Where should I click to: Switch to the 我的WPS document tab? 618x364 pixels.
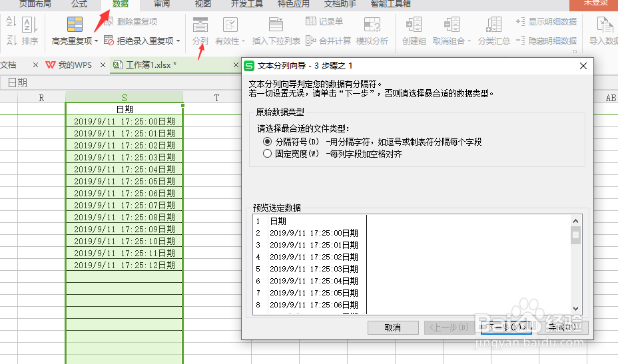tap(75, 65)
